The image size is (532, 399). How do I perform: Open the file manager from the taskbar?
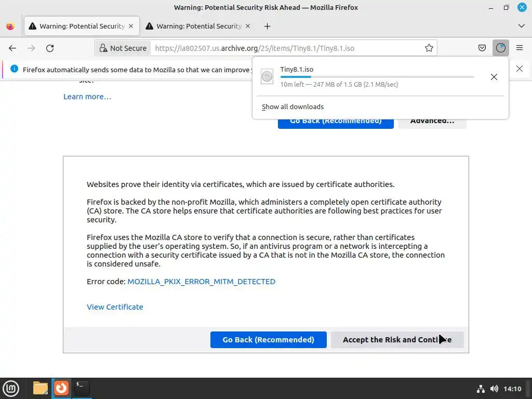(x=41, y=388)
